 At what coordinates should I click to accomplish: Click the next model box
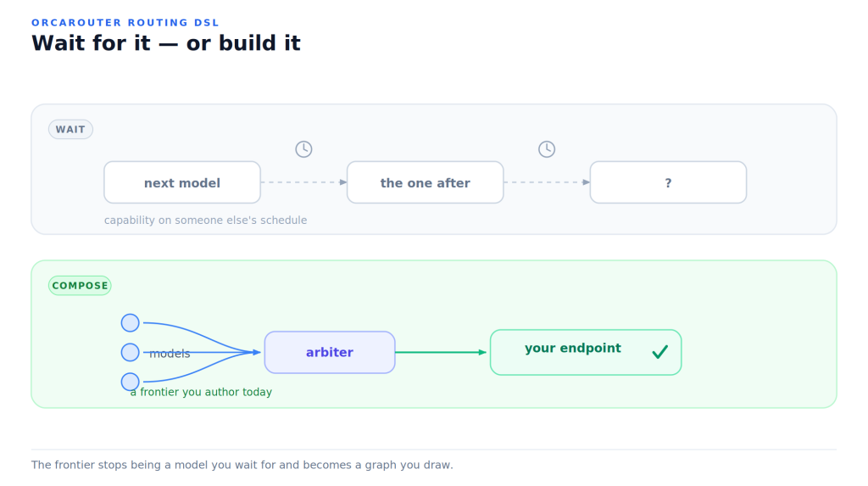pyautogui.click(x=182, y=182)
